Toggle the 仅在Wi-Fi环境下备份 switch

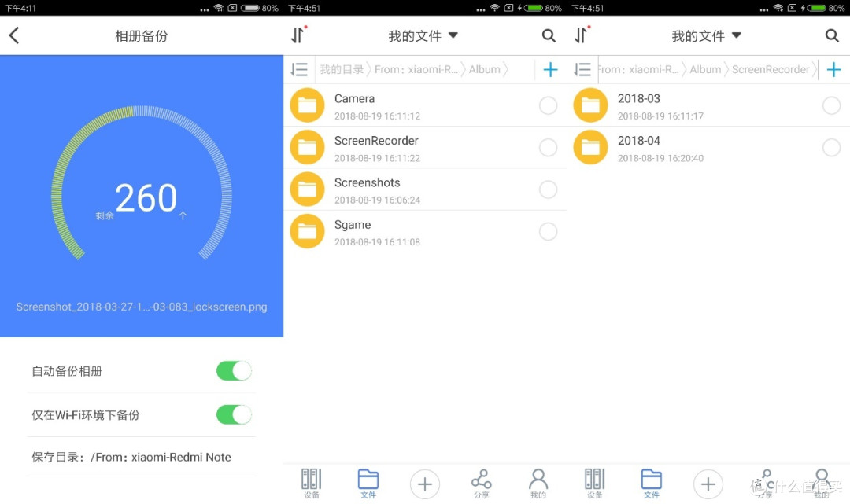pyautogui.click(x=234, y=415)
